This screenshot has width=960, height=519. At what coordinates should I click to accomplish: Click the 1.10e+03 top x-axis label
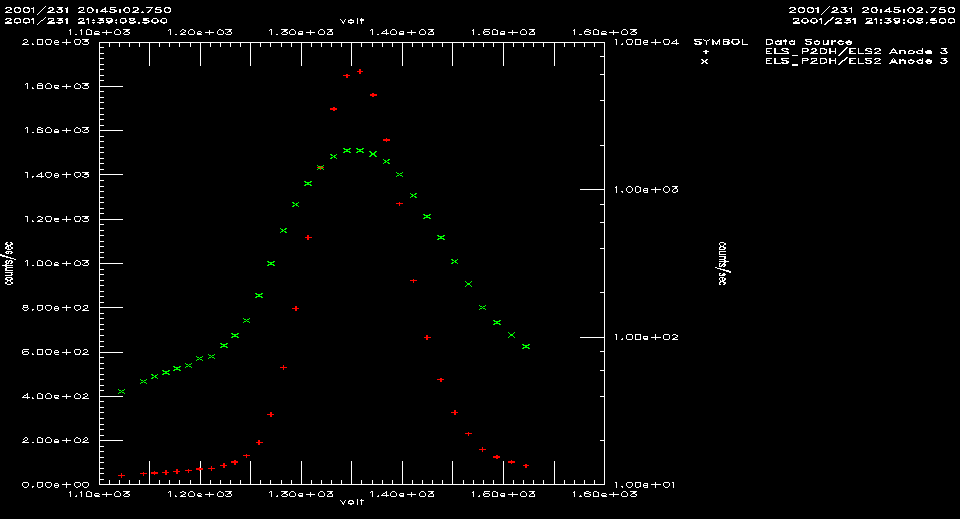click(x=99, y=32)
